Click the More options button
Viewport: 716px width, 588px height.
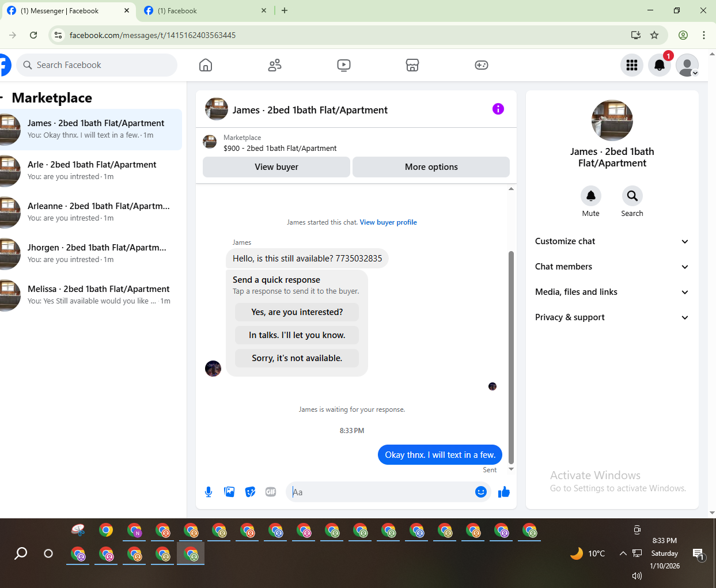click(x=431, y=167)
